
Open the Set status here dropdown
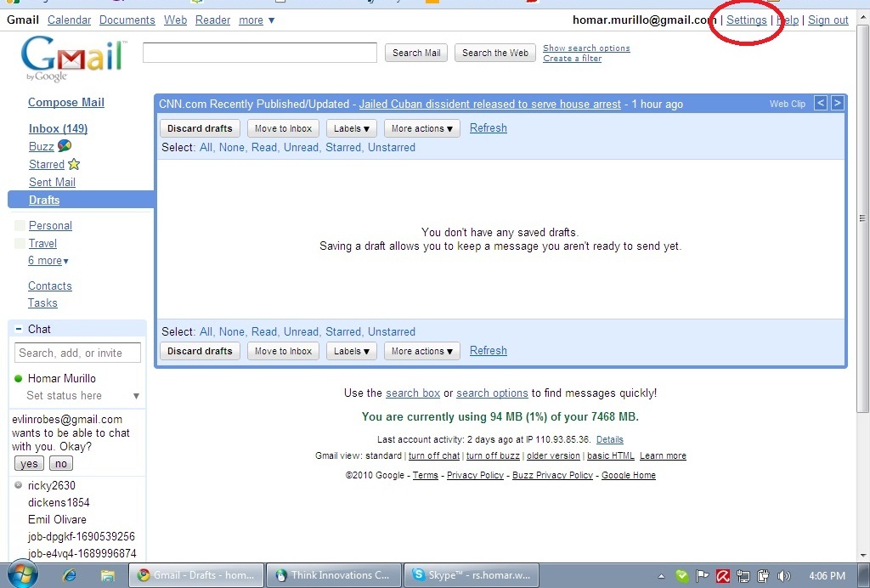tap(136, 395)
